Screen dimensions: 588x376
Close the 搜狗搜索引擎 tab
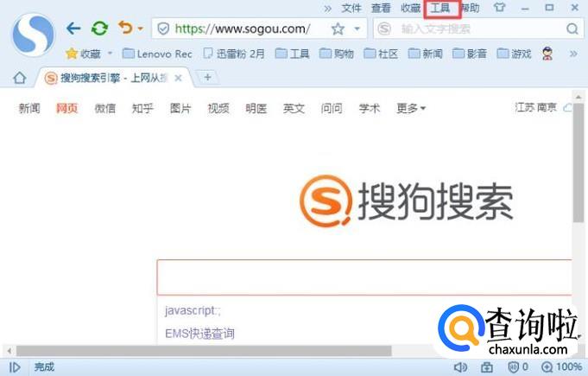point(179,78)
